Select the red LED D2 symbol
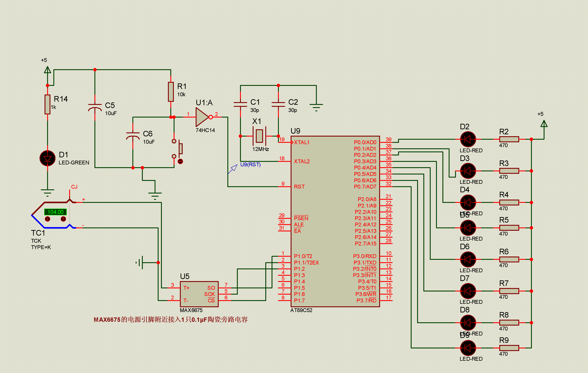 pos(468,139)
